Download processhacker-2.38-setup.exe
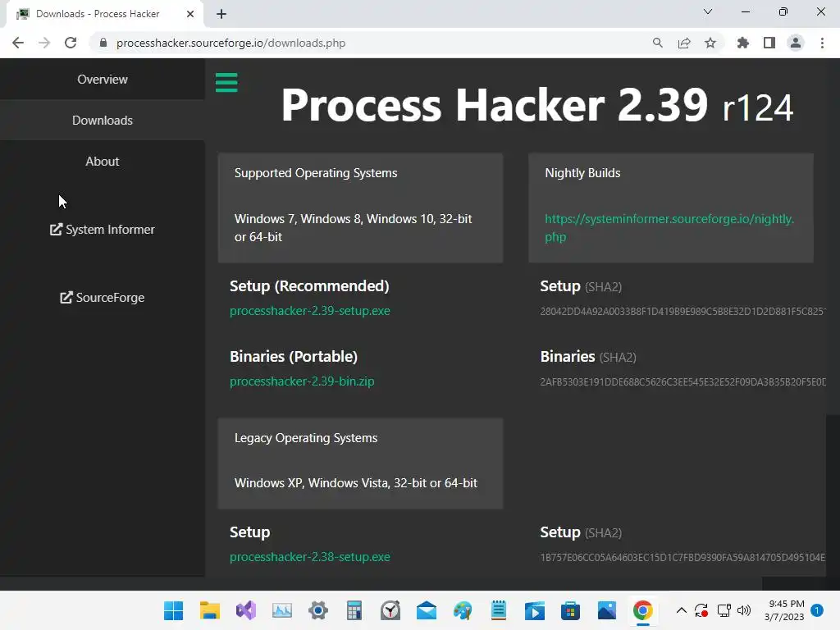 309,557
